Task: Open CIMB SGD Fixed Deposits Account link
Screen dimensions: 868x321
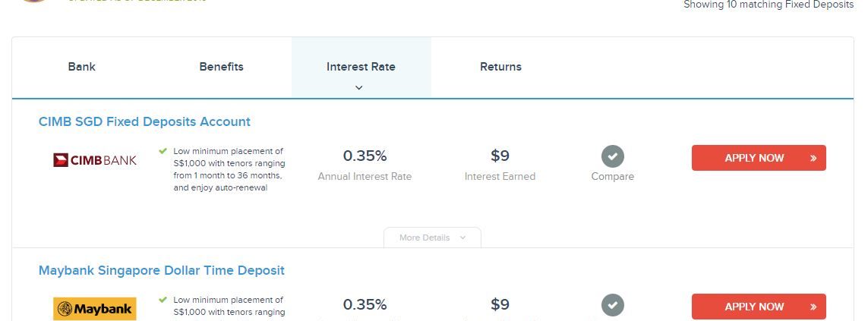Action: click(144, 121)
